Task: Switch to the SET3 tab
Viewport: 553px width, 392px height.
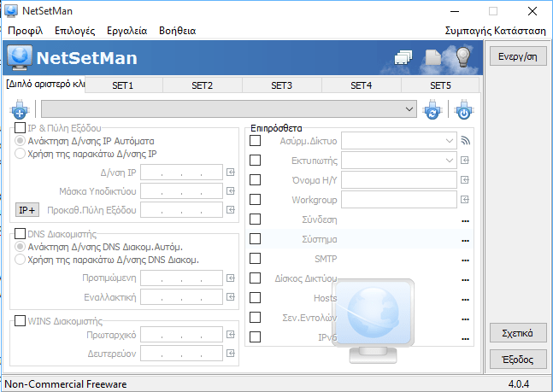Action: point(282,85)
